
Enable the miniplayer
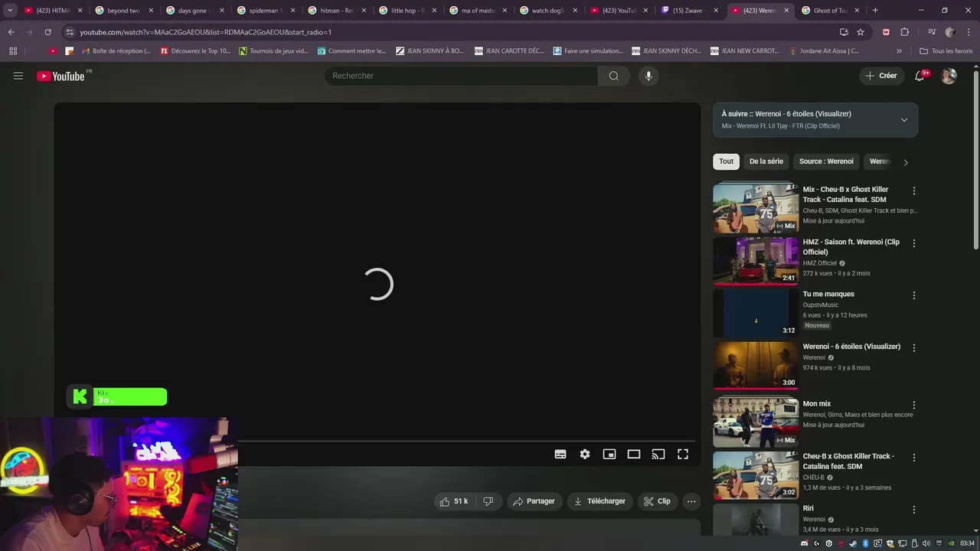click(x=609, y=454)
